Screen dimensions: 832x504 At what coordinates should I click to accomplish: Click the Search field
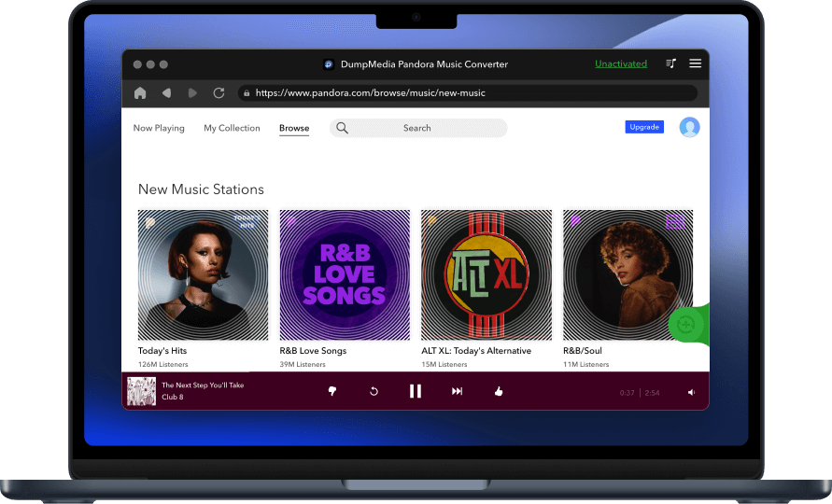click(x=418, y=128)
